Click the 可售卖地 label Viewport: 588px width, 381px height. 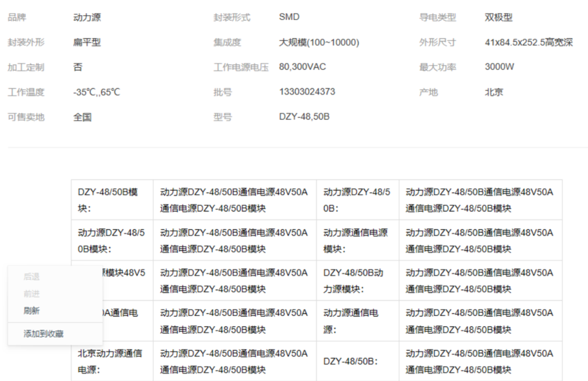[26, 117]
